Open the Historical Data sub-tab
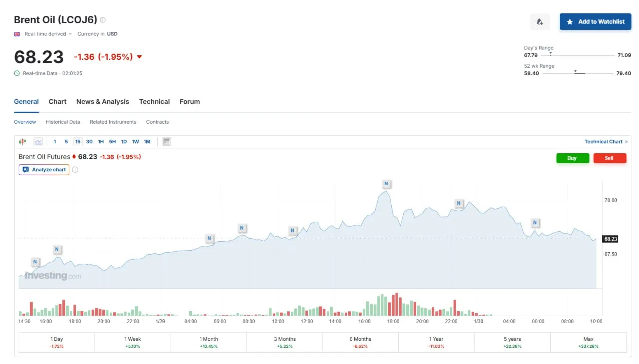639x364 pixels. pyautogui.click(x=63, y=122)
